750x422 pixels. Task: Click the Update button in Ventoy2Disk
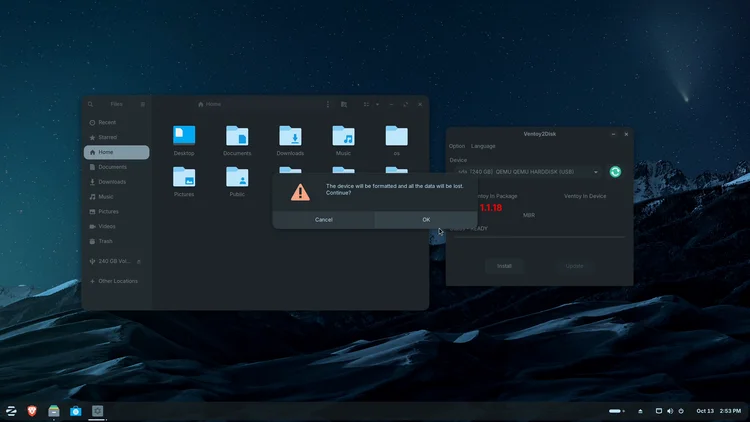coord(574,266)
